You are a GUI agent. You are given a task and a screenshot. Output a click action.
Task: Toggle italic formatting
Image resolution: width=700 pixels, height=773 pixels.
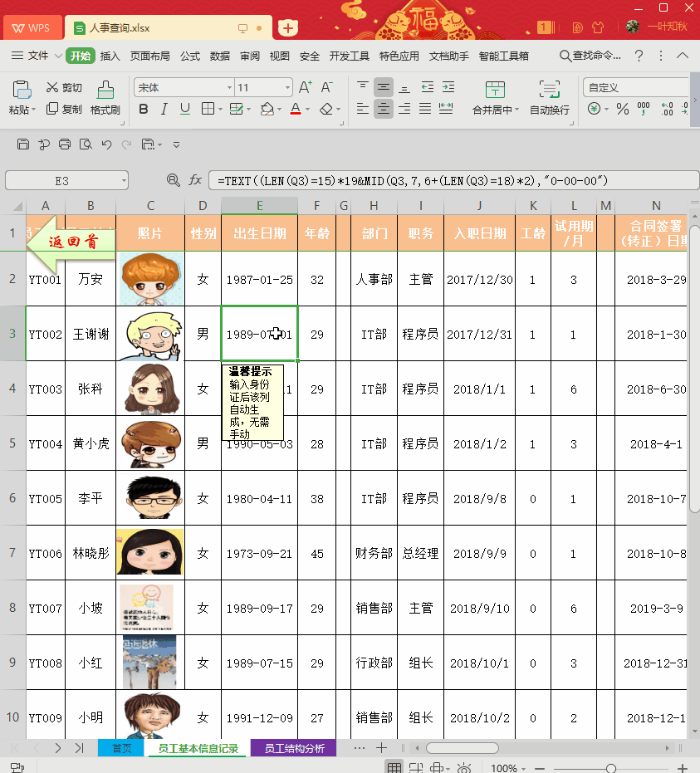click(164, 109)
